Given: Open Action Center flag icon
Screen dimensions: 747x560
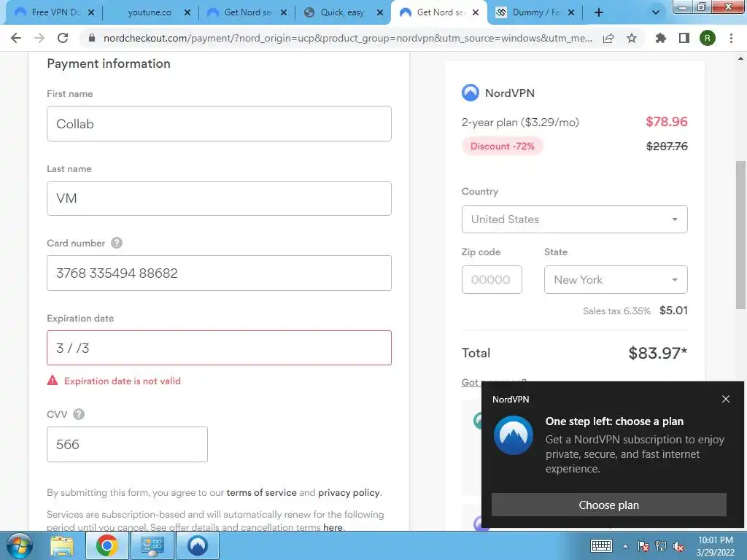Looking at the screenshot, I should coord(643,546).
